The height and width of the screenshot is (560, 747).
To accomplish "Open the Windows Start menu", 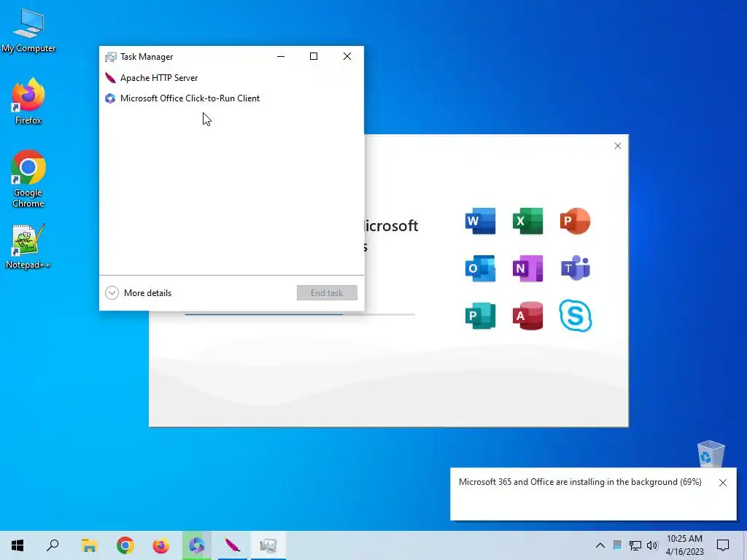I will coord(18,545).
